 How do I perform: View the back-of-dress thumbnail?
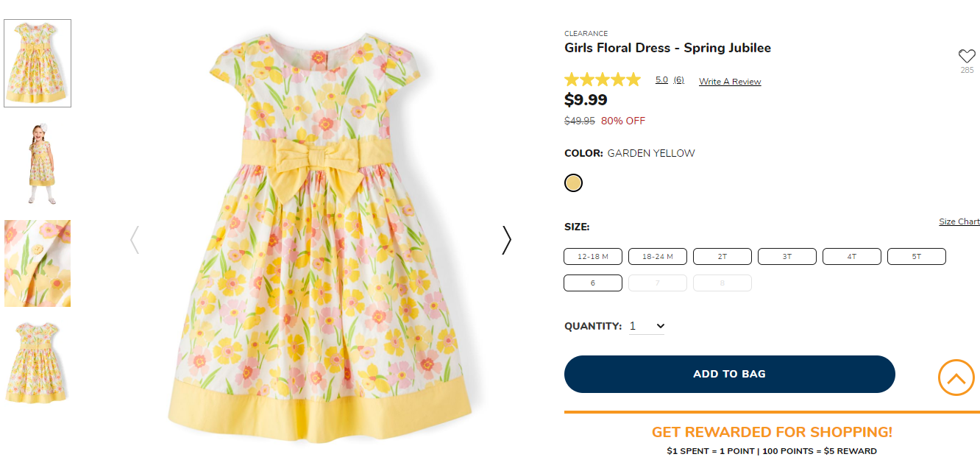(x=38, y=361)
